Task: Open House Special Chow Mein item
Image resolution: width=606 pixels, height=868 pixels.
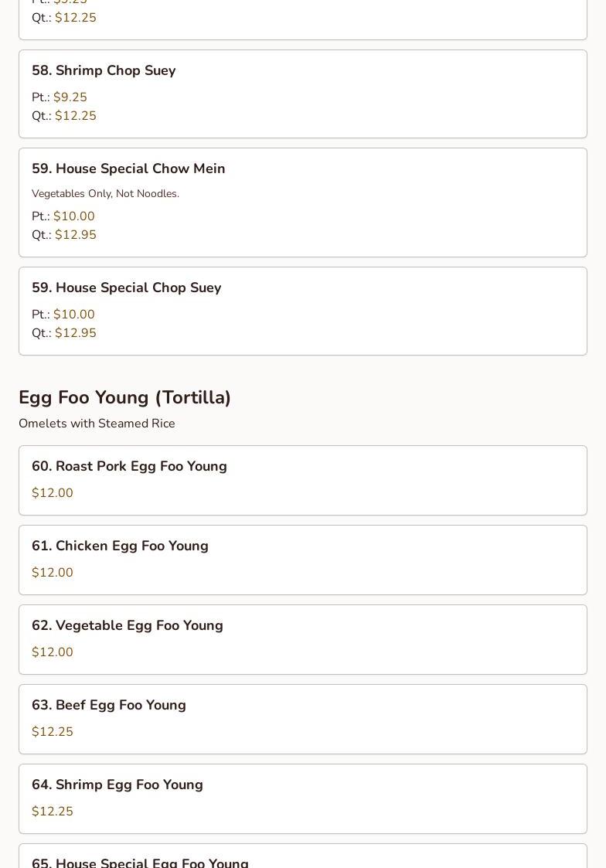Action: pyautogui.click(x=128, y=168)
